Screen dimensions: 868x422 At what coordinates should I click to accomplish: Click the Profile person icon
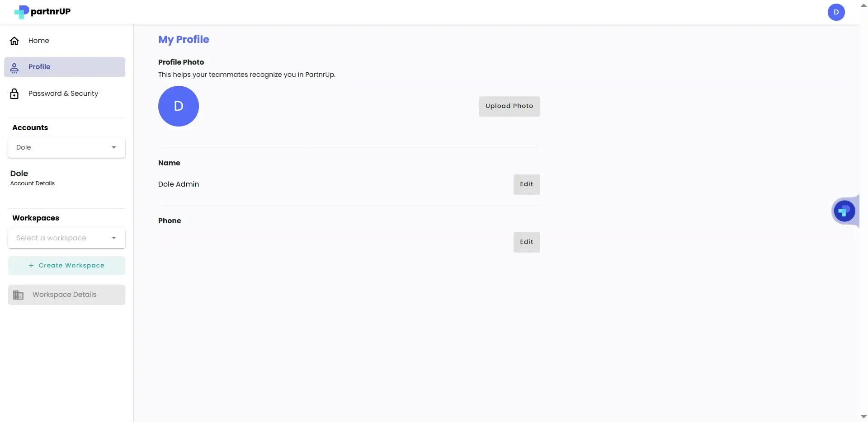click(15, 67)
